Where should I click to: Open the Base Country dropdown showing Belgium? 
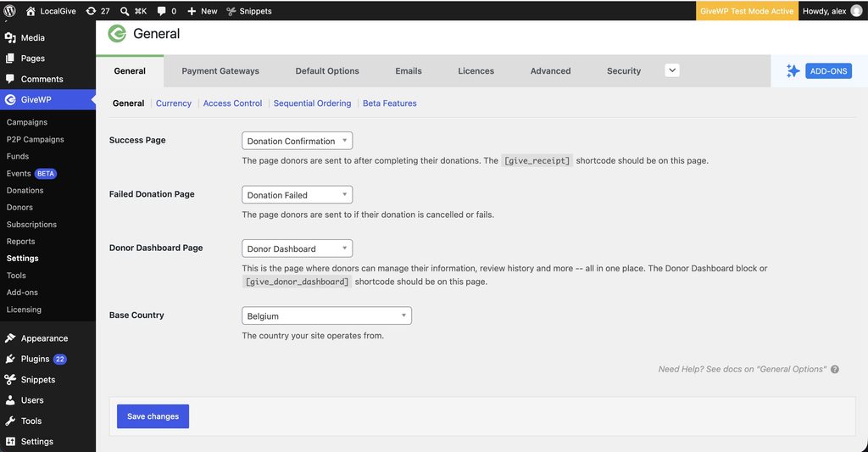326,315
